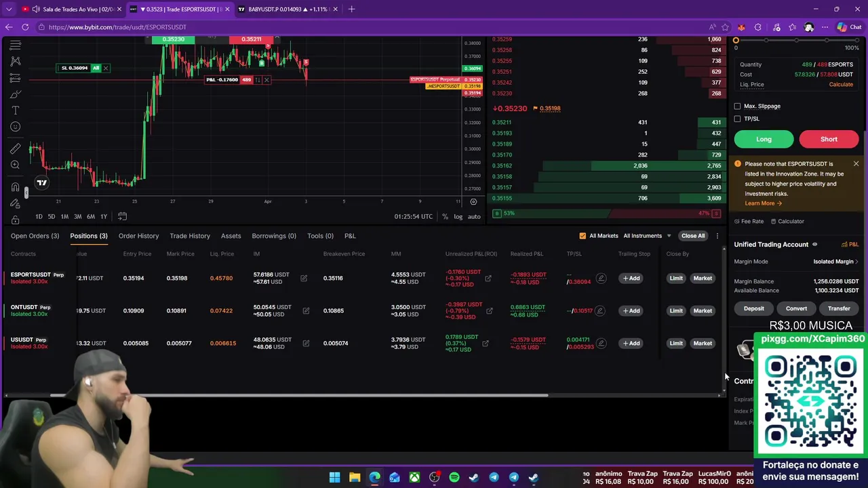The height and width of the screenshot is (488, 868).
Task: Click the green Long button
Action: (764, 140)
